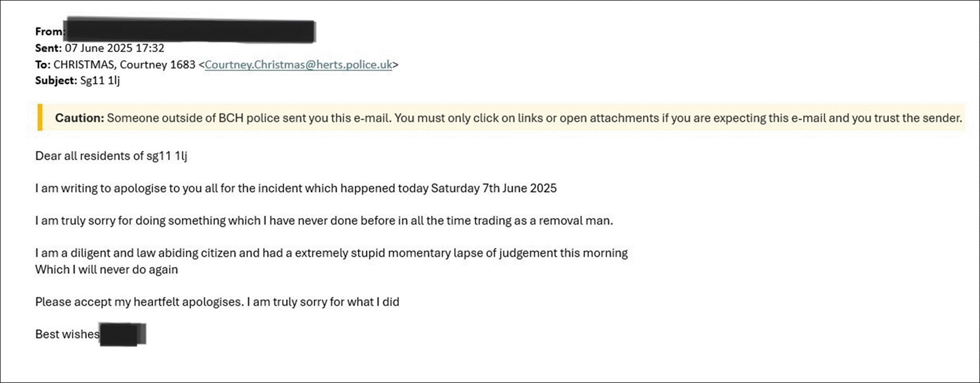Click the redacted signature after Best wishes

coord(123,335)
